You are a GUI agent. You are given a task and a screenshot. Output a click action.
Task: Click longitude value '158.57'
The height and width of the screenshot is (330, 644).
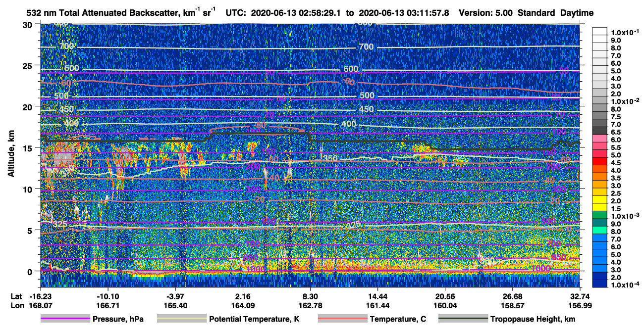pyautogui.click(x=513, y=305)
